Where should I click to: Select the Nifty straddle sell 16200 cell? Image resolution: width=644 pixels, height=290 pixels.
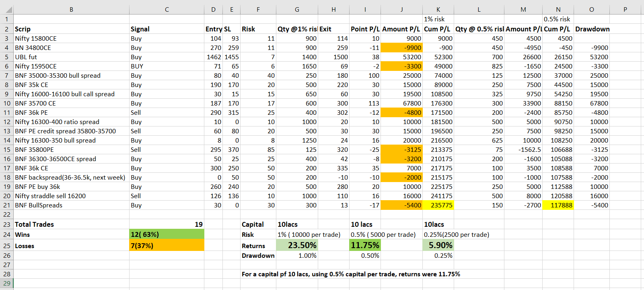tap(71, 196)
